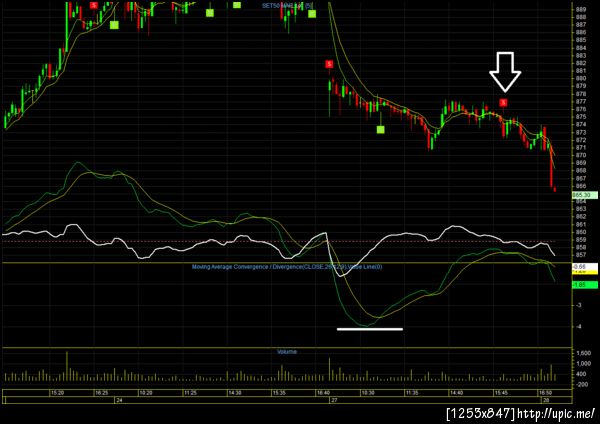Click the -4 level on the MACD axis

tap(579, 326)
